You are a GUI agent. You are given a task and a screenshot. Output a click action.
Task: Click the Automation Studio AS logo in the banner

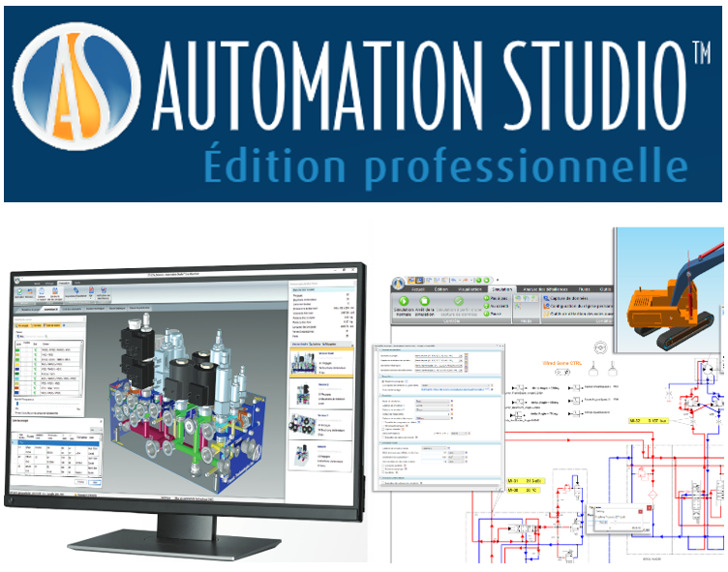pos(77,87)
